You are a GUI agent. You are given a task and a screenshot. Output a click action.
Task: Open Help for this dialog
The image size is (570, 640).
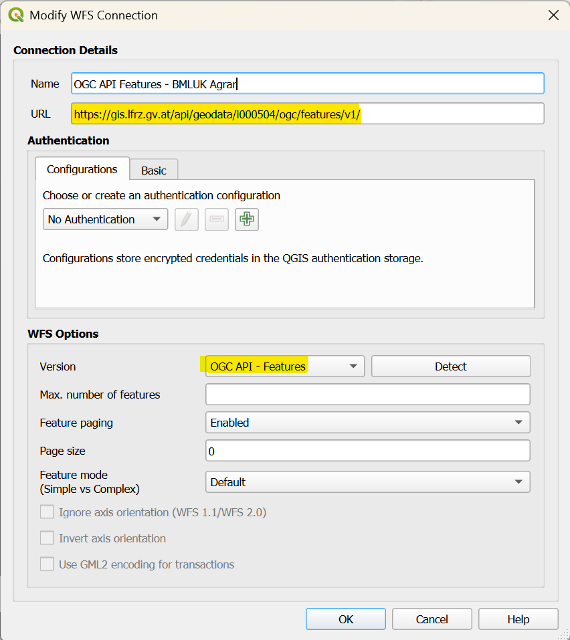[x=518, y=619]
